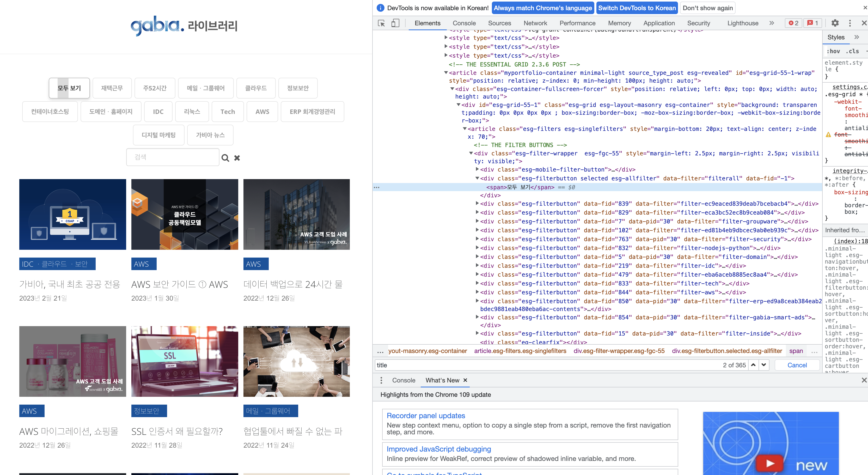Viewport: 868px width, 475px height.
Task: Click the red error count badge
Action: [793, 23]
